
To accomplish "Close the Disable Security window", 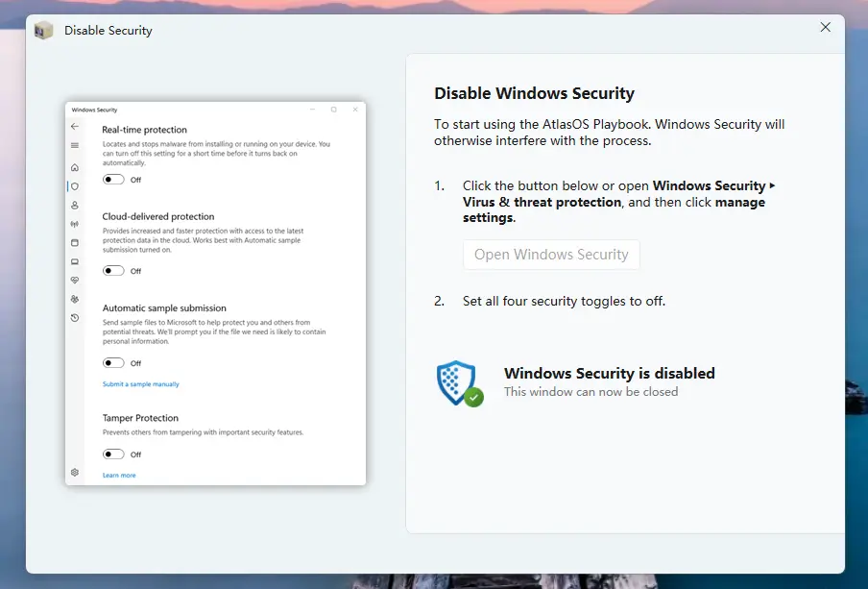I will (x=826, y=27).
